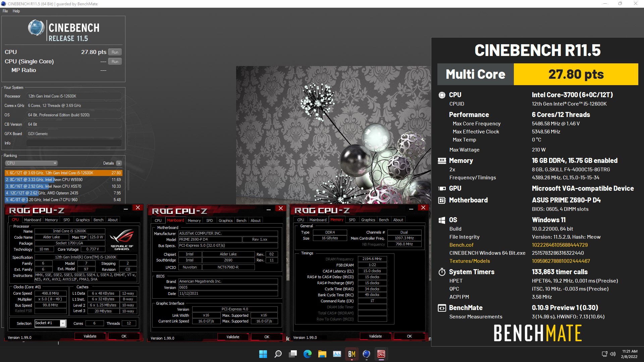Click the ROG Republic of Gamers logo

(x=122, y=239)
